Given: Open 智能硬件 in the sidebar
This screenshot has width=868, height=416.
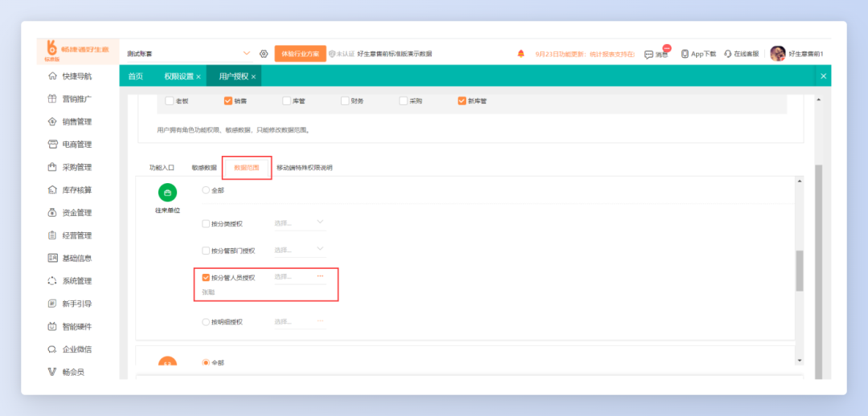Looking at the screenshot, I should [x=70, y=326].
